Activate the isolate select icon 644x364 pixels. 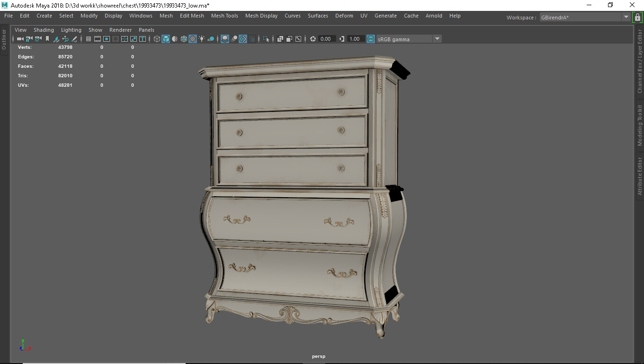[x=266, y=38]
